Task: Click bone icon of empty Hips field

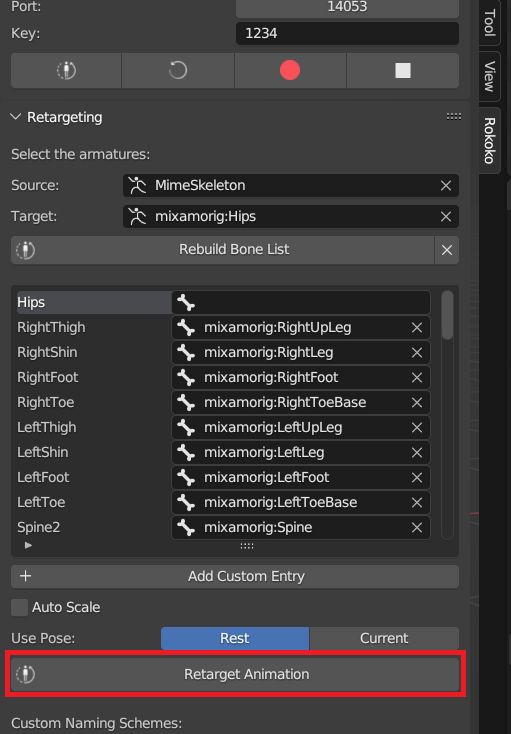Action: [186, 303]
